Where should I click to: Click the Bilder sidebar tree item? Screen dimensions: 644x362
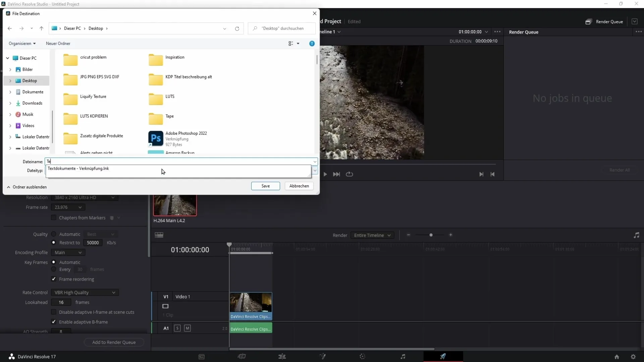tap(28, 69)
